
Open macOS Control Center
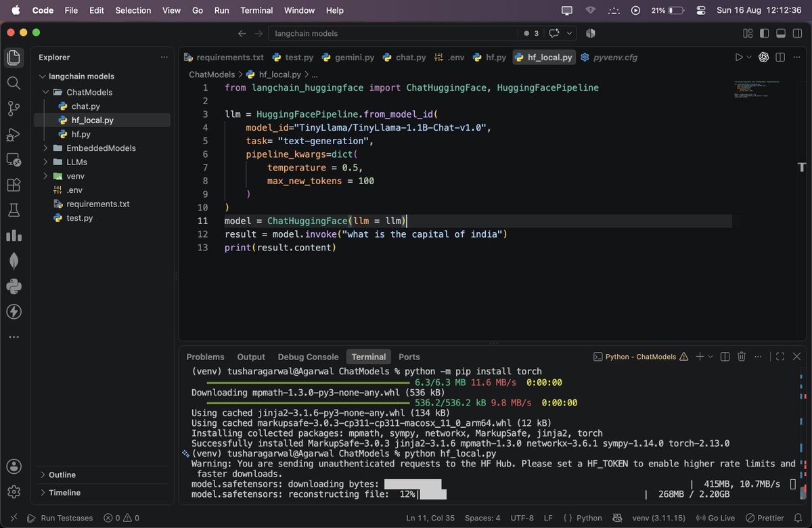[x=700, y=11]
